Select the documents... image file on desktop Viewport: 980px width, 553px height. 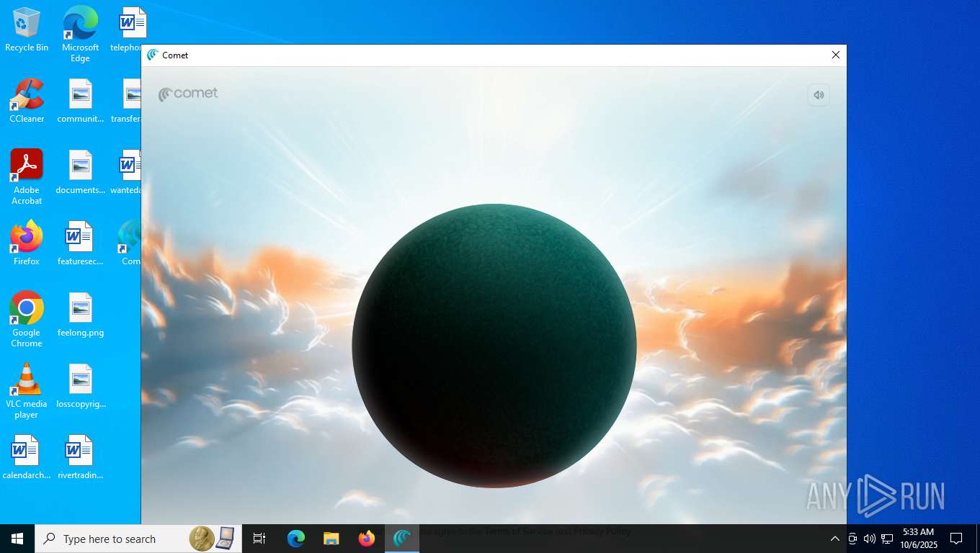(80, 172)
